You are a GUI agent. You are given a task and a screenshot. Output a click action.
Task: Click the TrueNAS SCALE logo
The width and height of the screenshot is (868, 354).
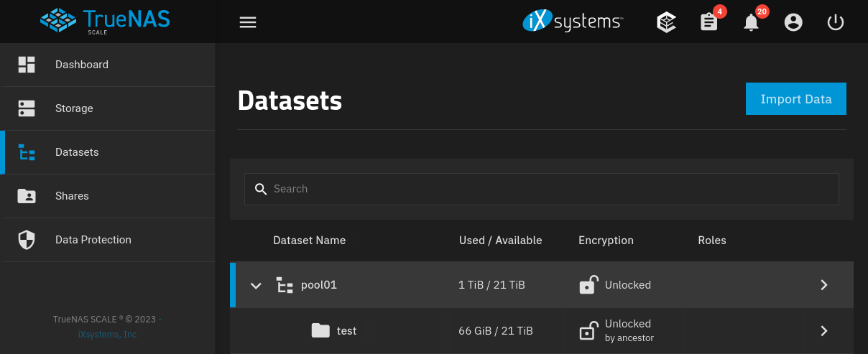[x=105, y=21]
